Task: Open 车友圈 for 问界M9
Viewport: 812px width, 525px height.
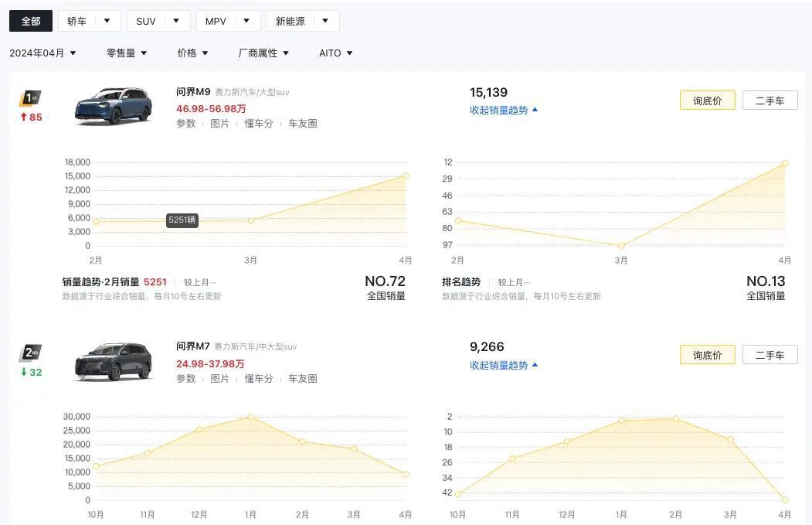Action: (x=302, y=124)
